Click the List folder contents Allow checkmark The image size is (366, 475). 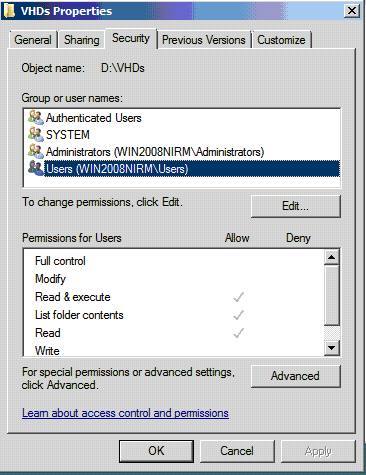238,315
